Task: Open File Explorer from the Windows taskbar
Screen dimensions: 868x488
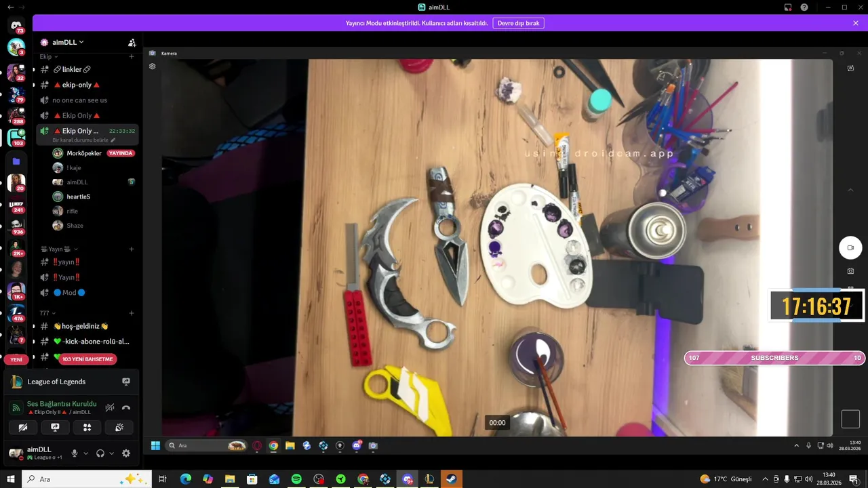Action: 230,479
